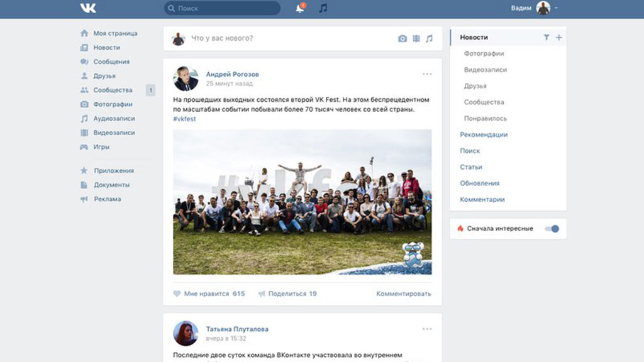Add a news tab with plus icon
This screenshot has width=644, height=362.
(x=558, y=38)
